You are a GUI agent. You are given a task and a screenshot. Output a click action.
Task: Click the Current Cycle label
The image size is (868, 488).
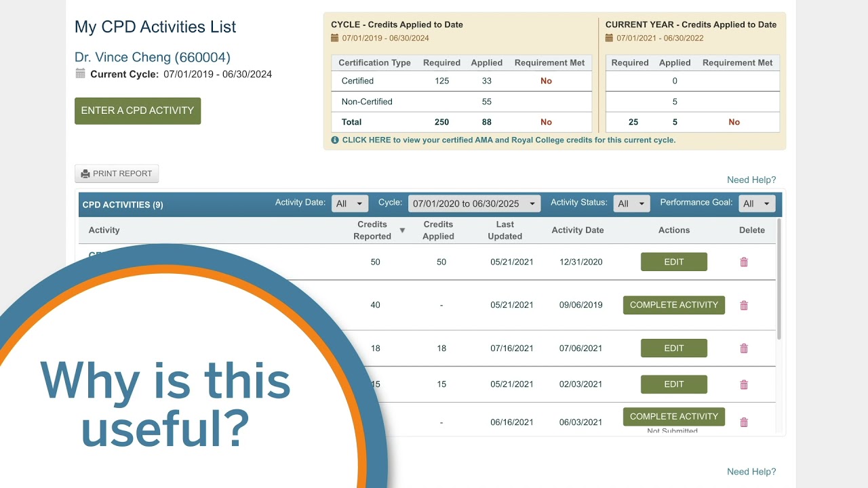[x=125, y=75]
